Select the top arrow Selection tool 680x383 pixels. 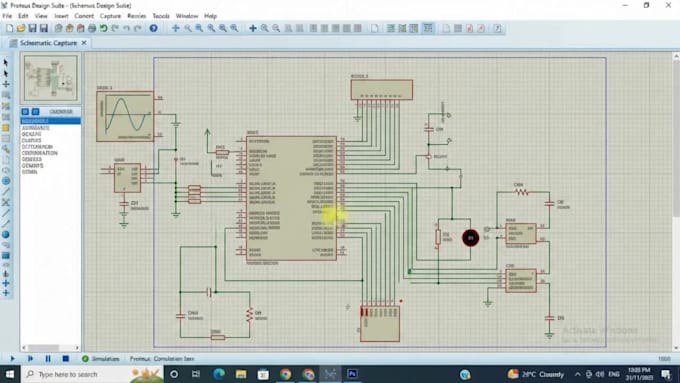(6, 62)
